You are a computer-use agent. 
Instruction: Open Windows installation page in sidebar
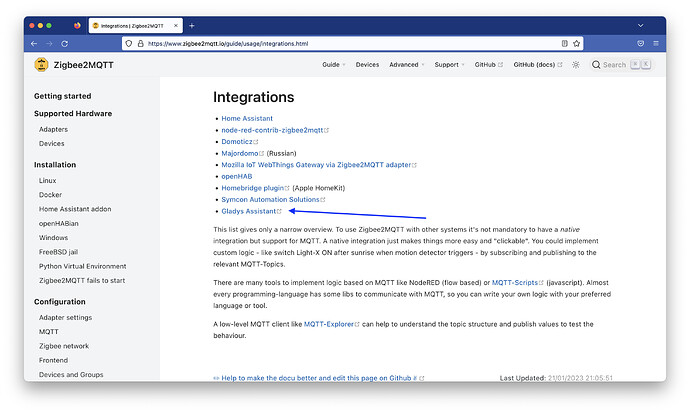tap(53, 238)
